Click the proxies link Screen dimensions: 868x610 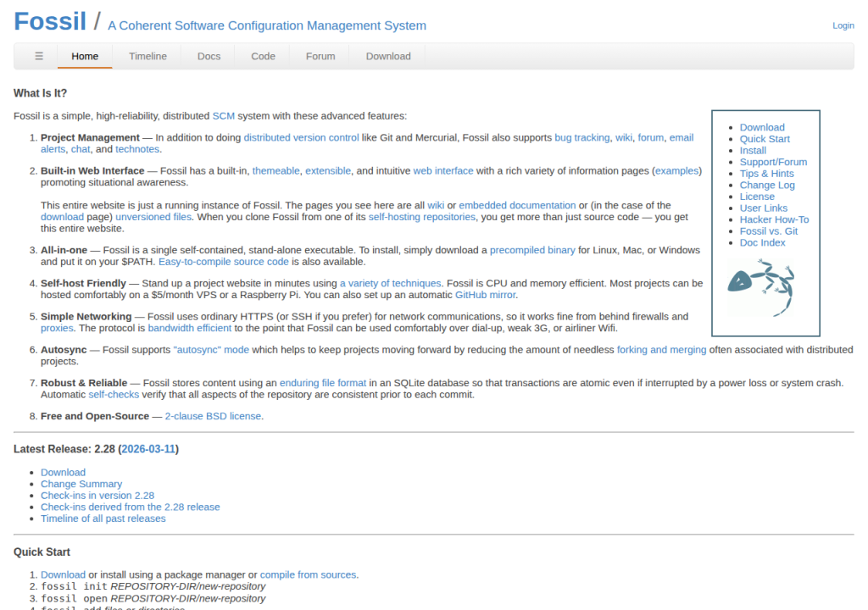(x=57, y=328)
